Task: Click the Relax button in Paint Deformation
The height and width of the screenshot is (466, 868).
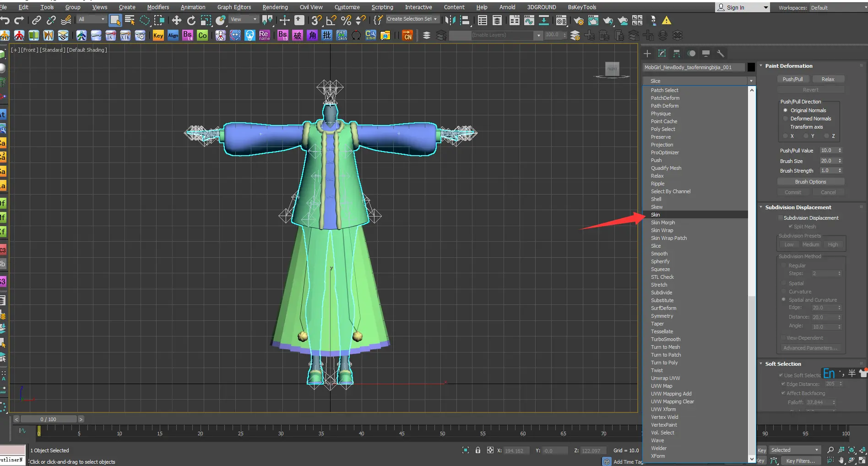Action: click(x=828, y=79)
